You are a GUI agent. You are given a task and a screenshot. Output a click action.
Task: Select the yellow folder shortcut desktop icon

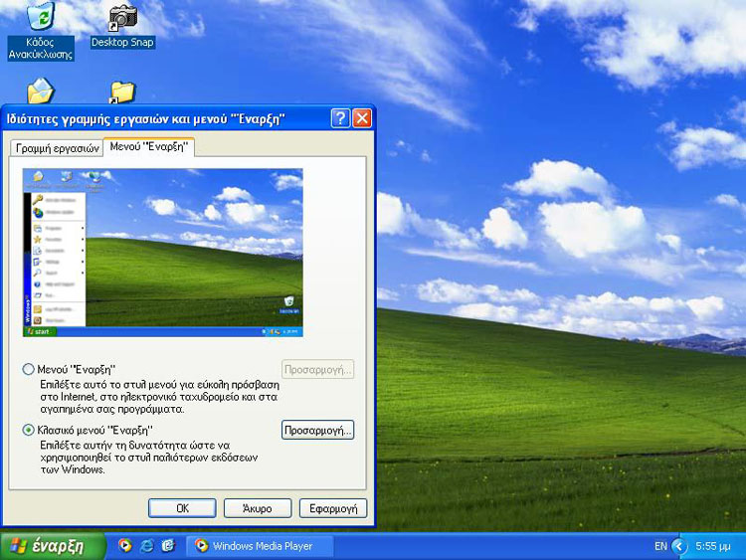pos(122,93)
